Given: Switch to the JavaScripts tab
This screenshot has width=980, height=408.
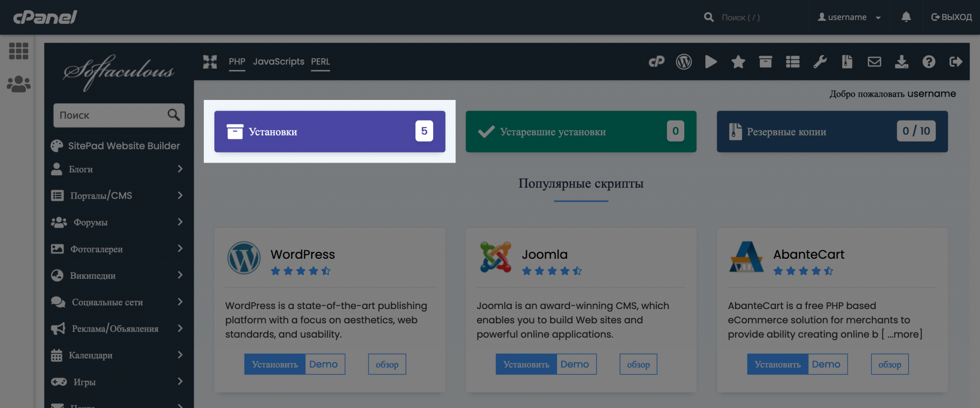Looking at the screenshot, I should 278,62.
